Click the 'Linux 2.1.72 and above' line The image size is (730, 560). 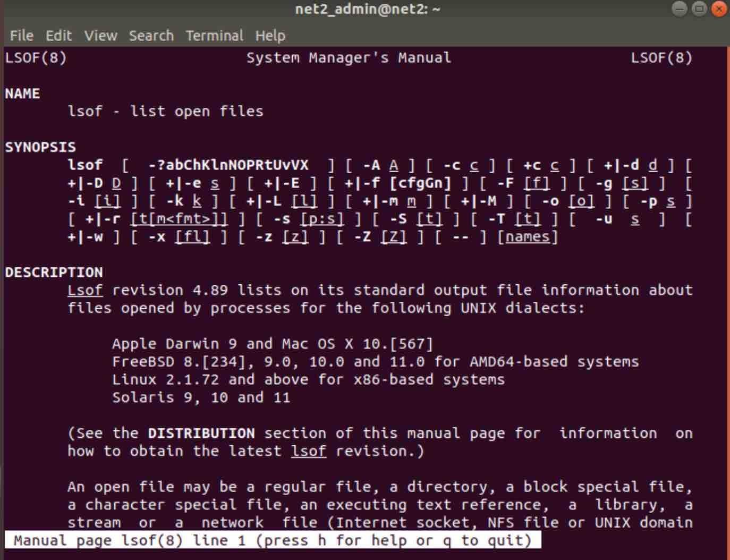point(308,380)
